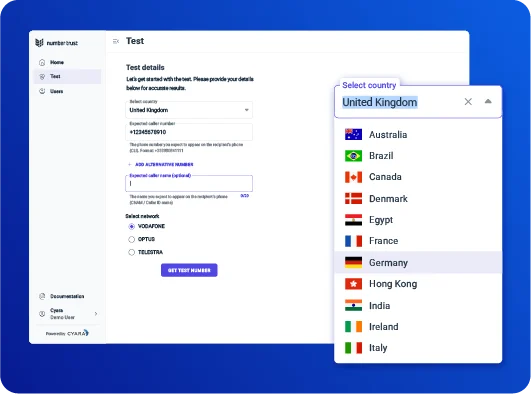Screen dimensions: 531x394
Task: Click the highlighted United Kingdom text field
Action: (x=380, y=102)
